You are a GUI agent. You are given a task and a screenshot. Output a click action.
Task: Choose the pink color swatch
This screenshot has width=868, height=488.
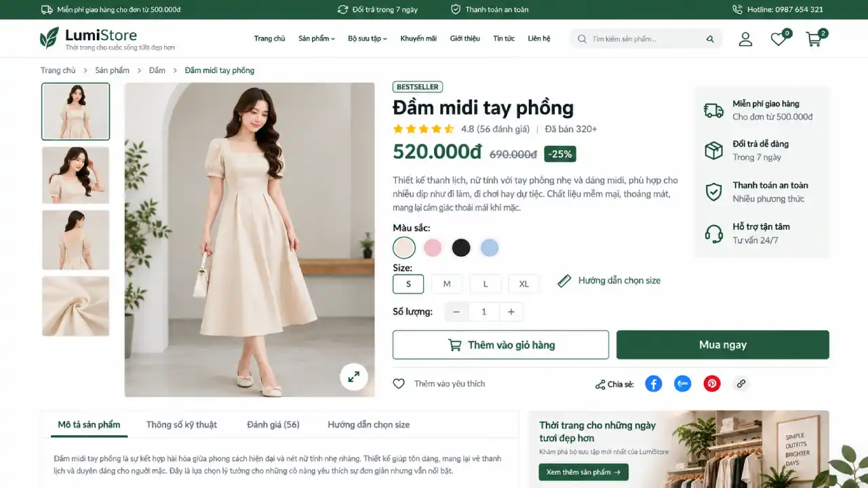[x=433, y=248]
